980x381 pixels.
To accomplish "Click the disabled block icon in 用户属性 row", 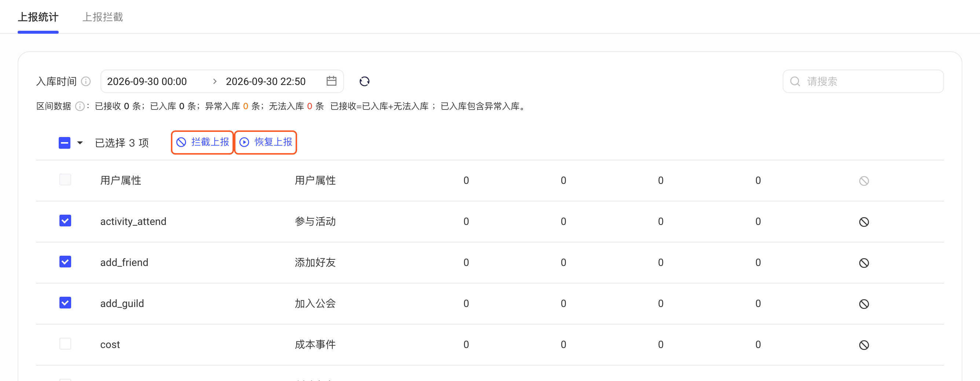I will pos(864,181).
